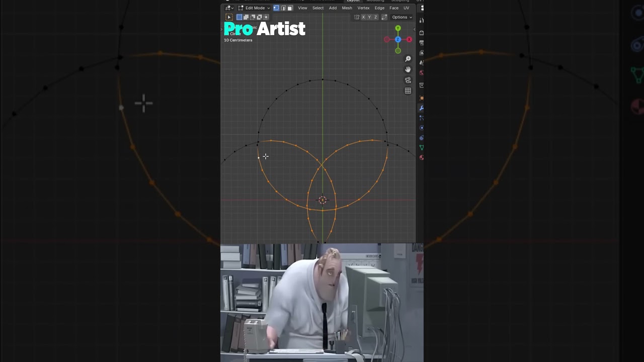Screen dimensions: 644x362
Task: Toggle auto merge vertices
Action: pos(384,17)
